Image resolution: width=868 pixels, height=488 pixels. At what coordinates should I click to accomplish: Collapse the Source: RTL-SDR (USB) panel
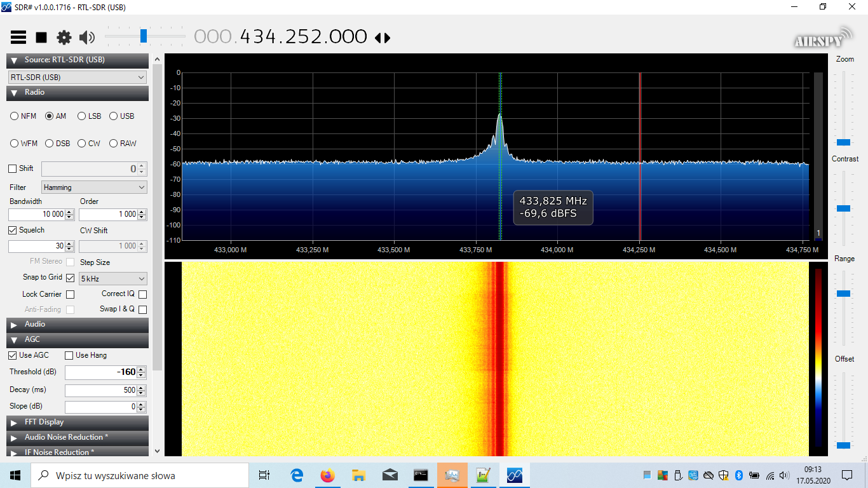click(78, 60)
